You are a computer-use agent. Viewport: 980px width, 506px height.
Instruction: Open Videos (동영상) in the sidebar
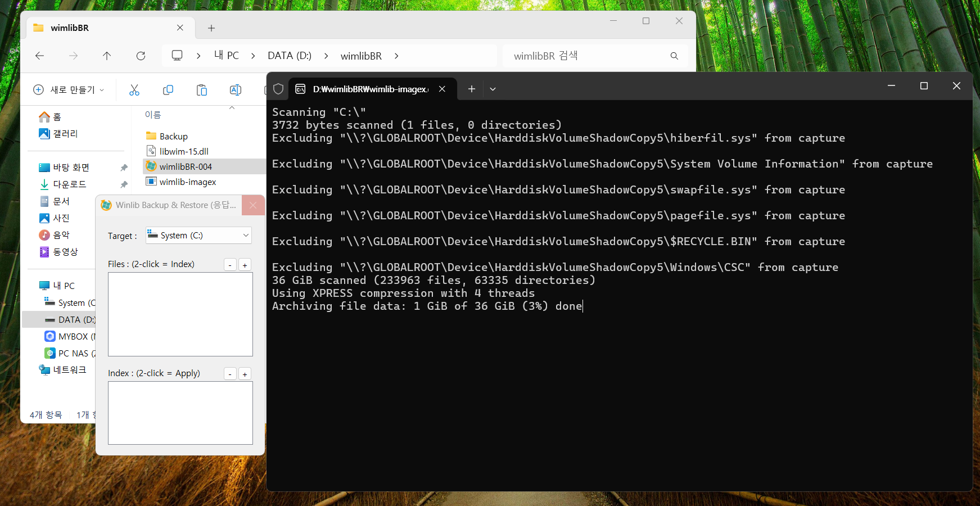[x=58, y=252]
